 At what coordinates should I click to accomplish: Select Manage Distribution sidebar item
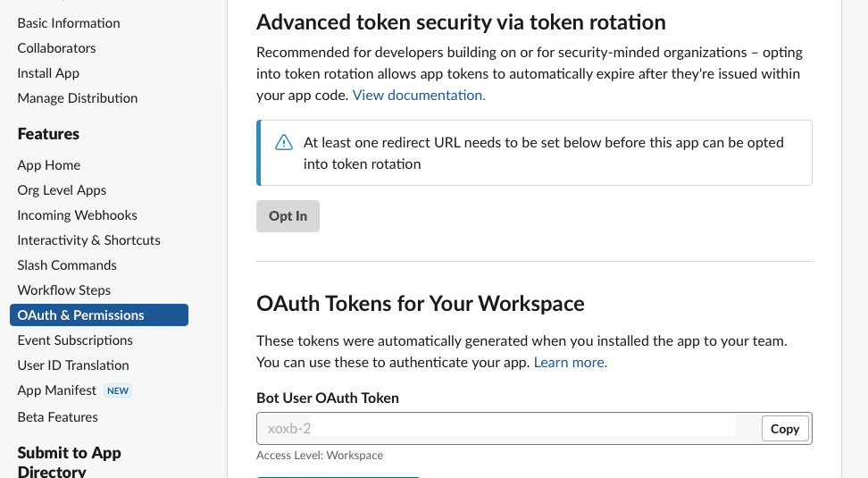point(78,98)
